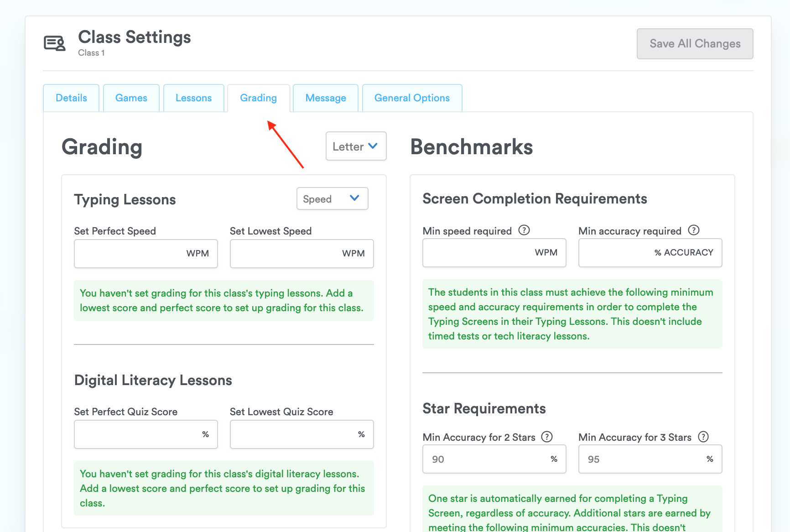Open the Message tab
790x532 pixels.
point(325,98)
